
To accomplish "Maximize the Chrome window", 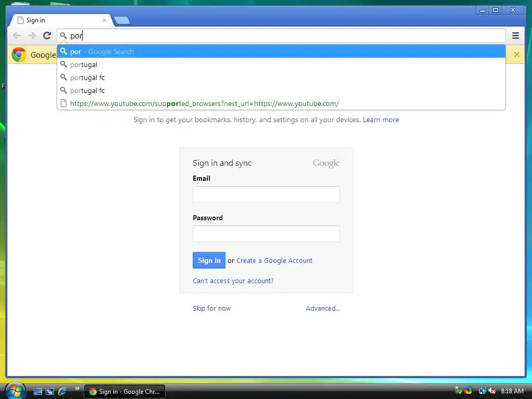I will [x=495, y=10].
